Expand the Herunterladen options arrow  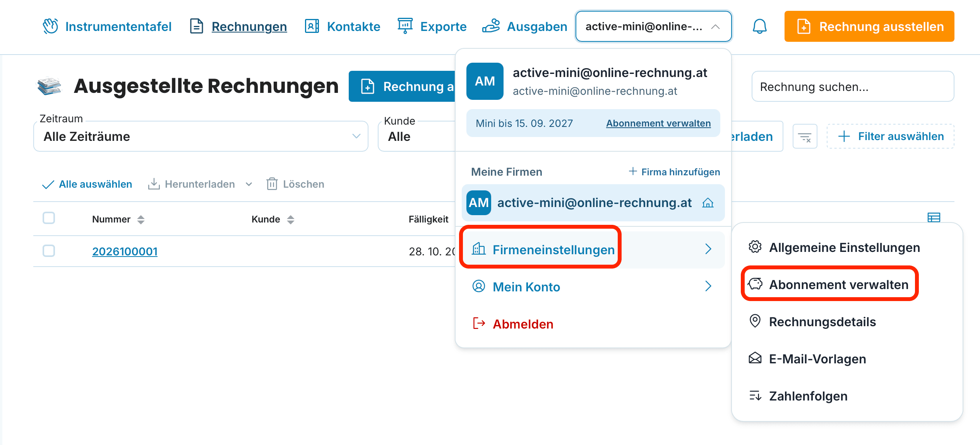point(249,184)
